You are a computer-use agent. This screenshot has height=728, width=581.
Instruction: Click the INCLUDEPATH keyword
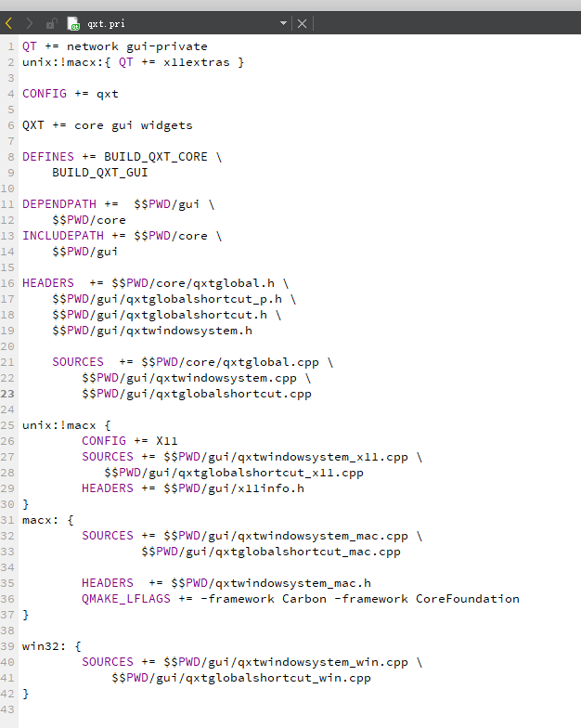pos(63,236)
